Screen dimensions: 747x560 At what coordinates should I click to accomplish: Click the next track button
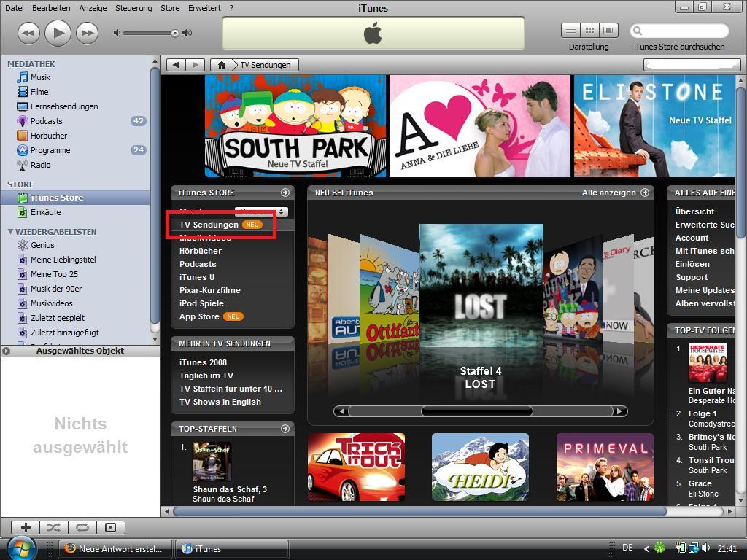pos(88,33)
